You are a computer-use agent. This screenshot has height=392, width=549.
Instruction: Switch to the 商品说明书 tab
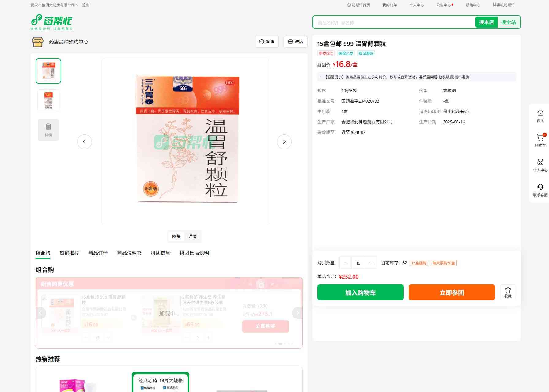129,253
